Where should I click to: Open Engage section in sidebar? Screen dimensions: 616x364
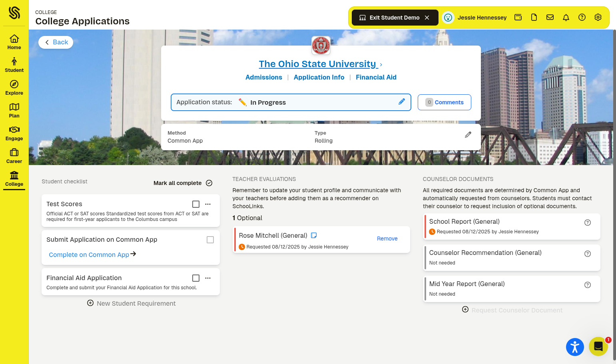pyautogui.click(x=14, y=133)
